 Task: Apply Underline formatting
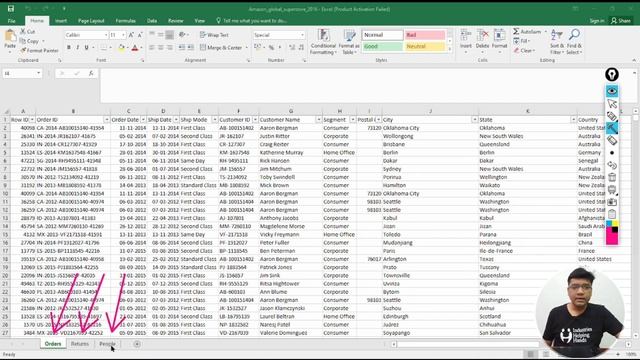click(x=86, y=48)
